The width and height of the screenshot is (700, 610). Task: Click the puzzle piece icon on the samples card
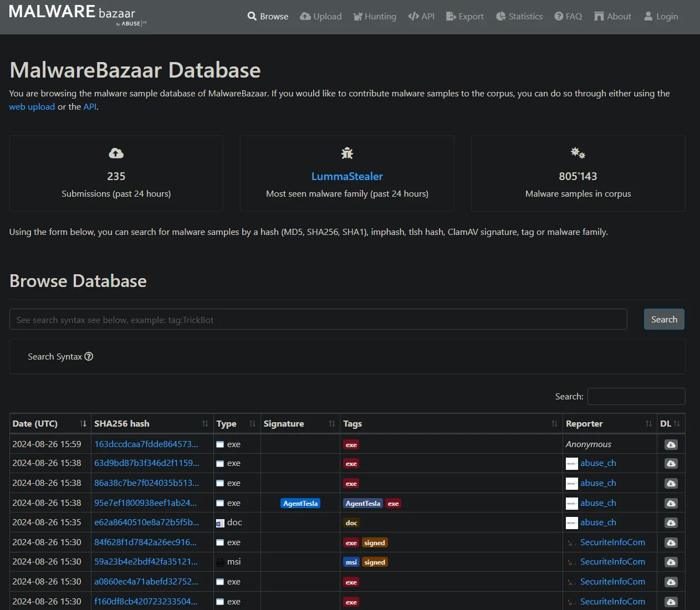point(578,153)
